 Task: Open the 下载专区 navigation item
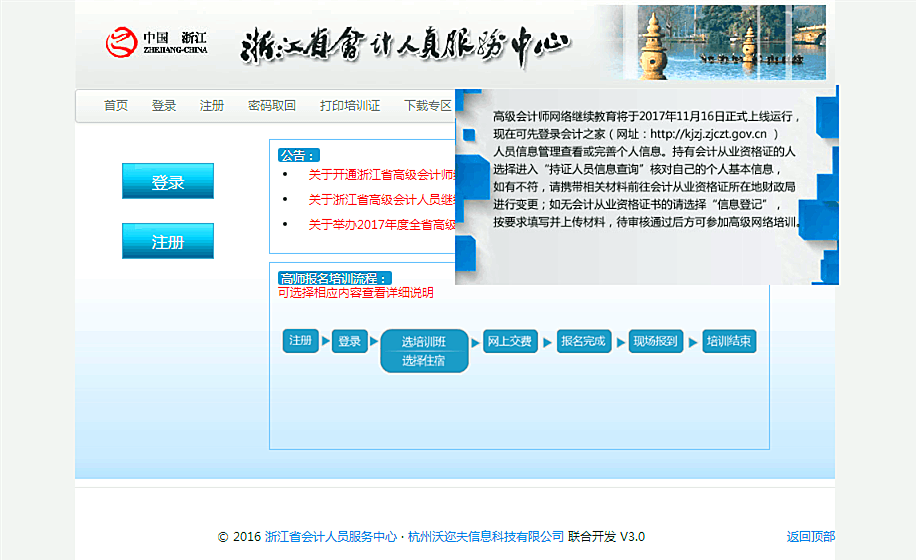pyautogui.click(x=428, y=106)
